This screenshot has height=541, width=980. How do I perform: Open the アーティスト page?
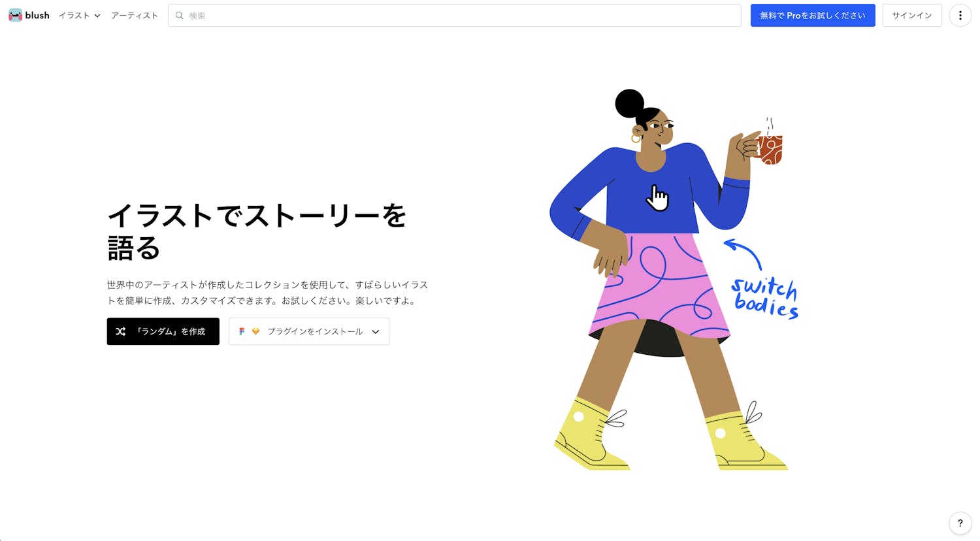point(134,15)
